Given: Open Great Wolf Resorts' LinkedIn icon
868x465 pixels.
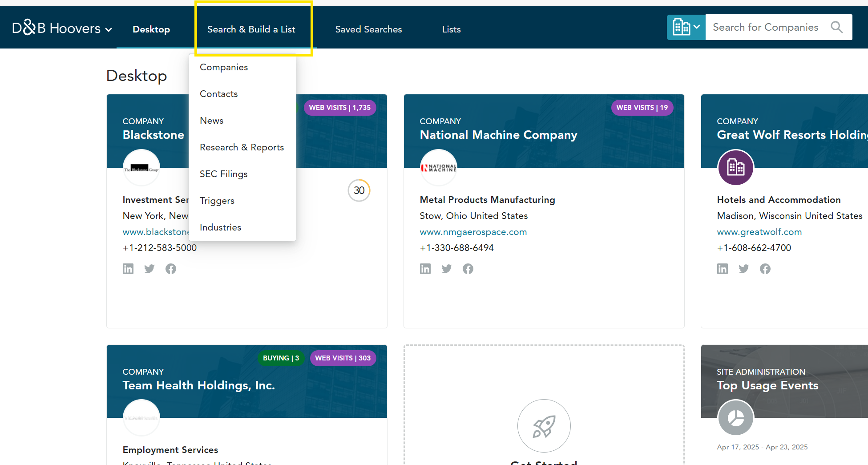Looking at the screenshot, I should 723,269.
